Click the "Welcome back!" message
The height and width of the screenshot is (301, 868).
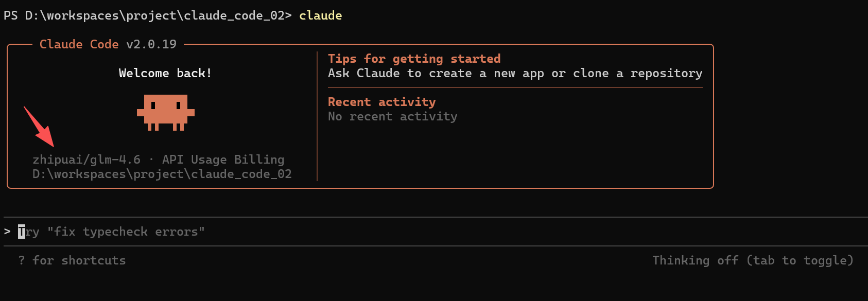pos(165,73)
